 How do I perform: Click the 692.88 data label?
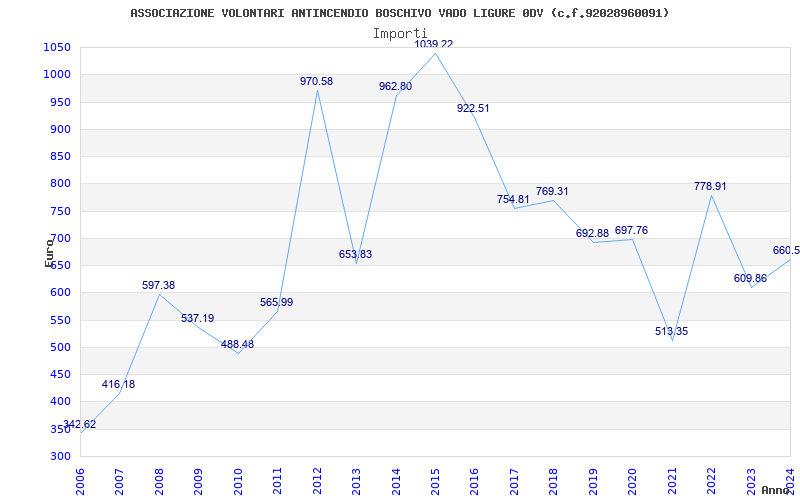[x=592, y=234]
